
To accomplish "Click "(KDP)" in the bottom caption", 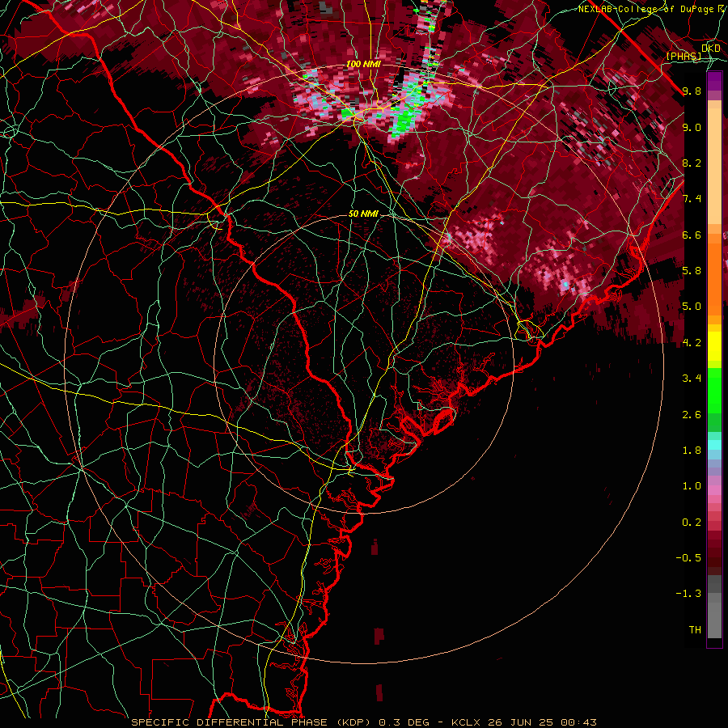I will [x=353, y=722].
